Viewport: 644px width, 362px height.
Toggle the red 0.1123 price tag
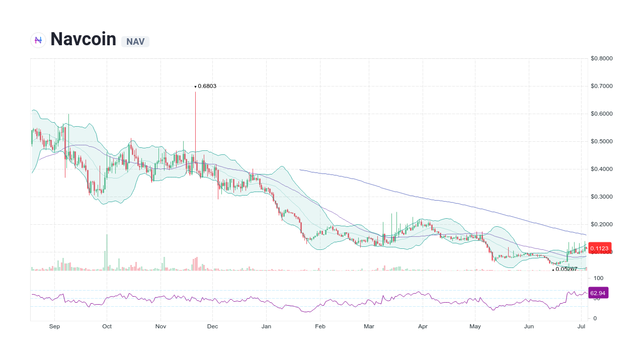(599, 248)
